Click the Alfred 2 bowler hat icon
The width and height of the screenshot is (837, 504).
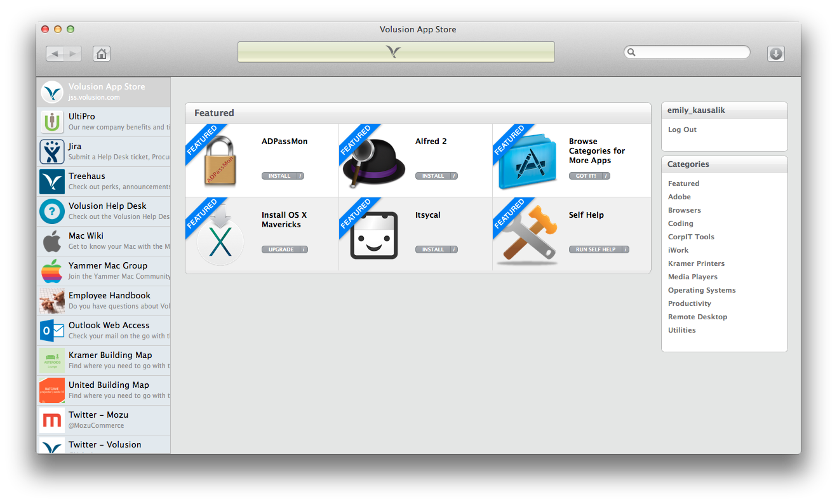[x=373, y=163]
